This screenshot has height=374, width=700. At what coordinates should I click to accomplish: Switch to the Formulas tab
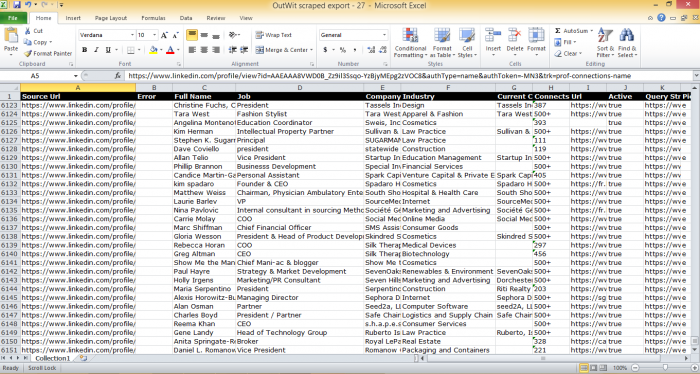153,18
